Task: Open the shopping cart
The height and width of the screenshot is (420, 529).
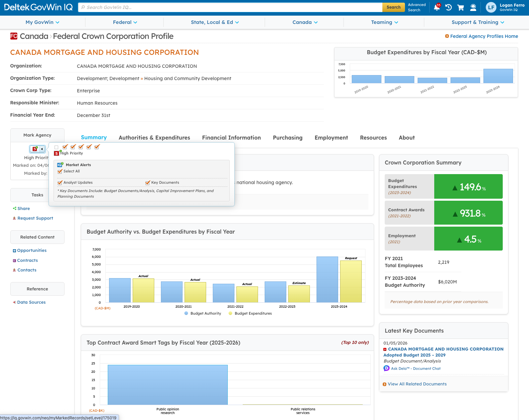Action: (x=461, y=7)
